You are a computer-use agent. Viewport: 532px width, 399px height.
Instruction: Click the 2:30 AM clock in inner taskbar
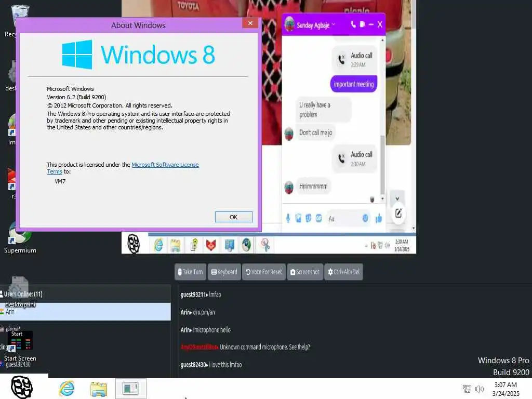click(x=402, y=245)
